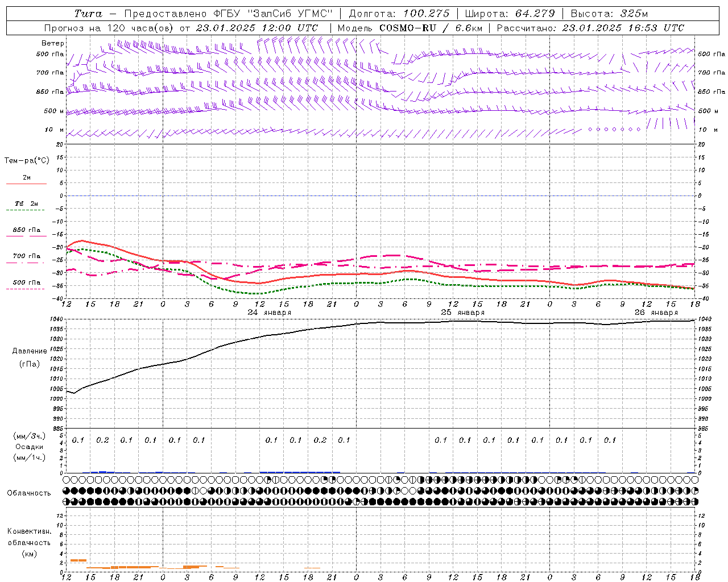Image resolution: width=728 pixels, height=582 pixels.
Task: Select the "25 января" date label
Action: coord(462,313)
